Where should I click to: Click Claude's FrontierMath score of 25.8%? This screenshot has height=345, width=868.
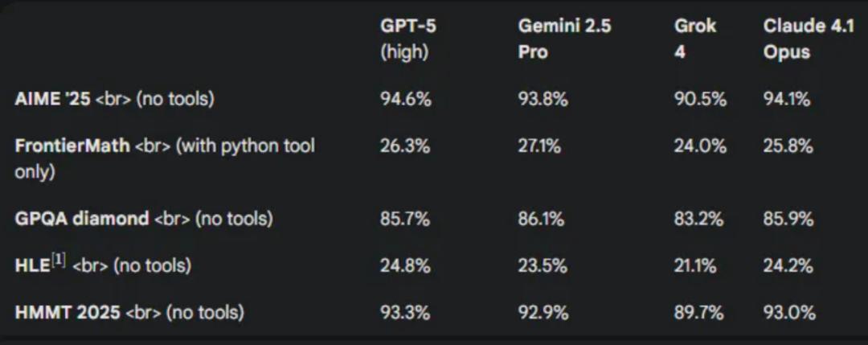point(789,146)
